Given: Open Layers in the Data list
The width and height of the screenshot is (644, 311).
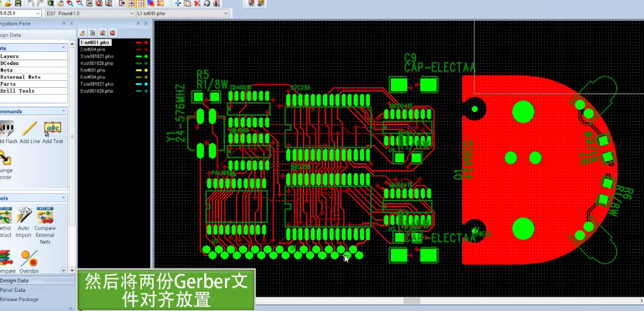Looking at the screenshot, I should click(x=33, y=56).
